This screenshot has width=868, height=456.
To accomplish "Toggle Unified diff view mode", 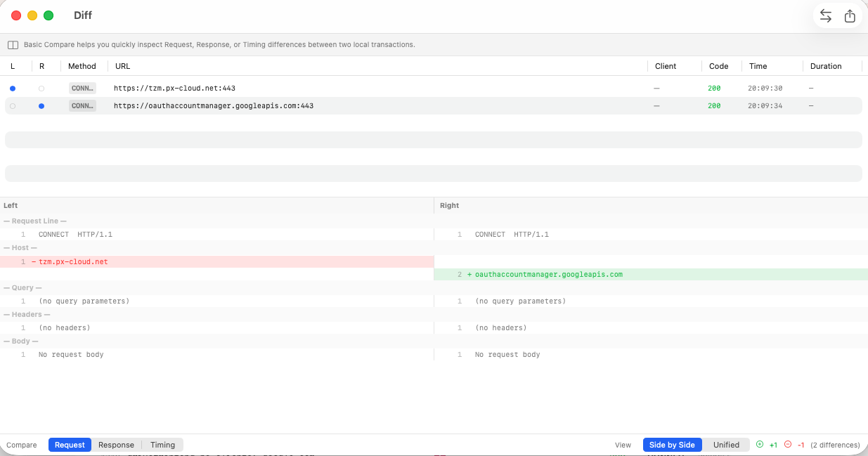I will tap(727, 445).
